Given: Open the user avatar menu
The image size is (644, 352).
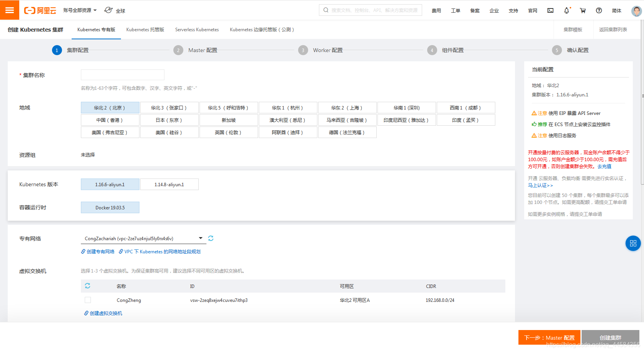Looking at the screenshot, I should [x=636, y=11].
